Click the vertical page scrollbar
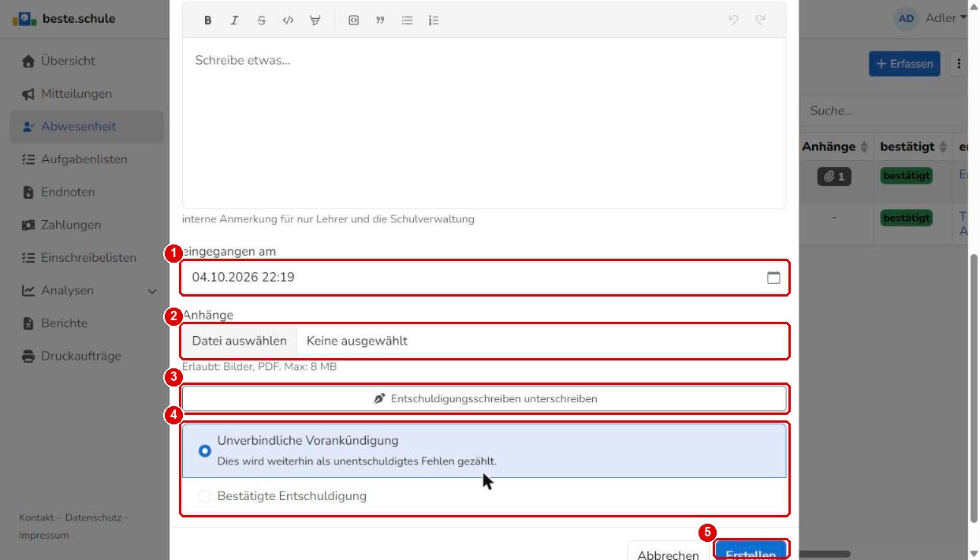Viewport: 980px width, 560px height. (973, 386)
